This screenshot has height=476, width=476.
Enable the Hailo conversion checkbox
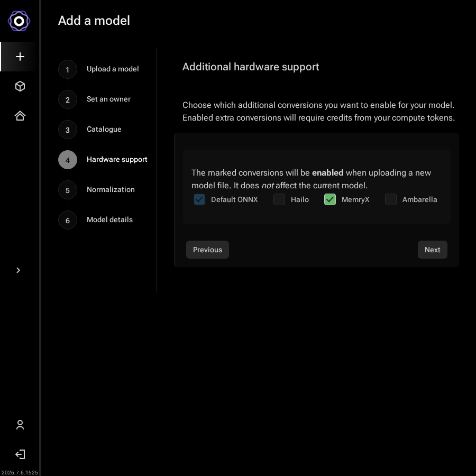[279, 199]
